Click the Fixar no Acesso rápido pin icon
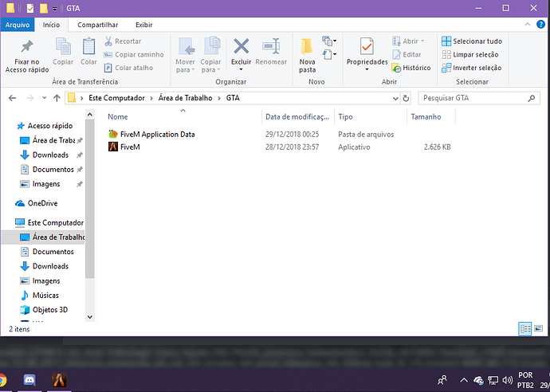 tap(27, 47)
